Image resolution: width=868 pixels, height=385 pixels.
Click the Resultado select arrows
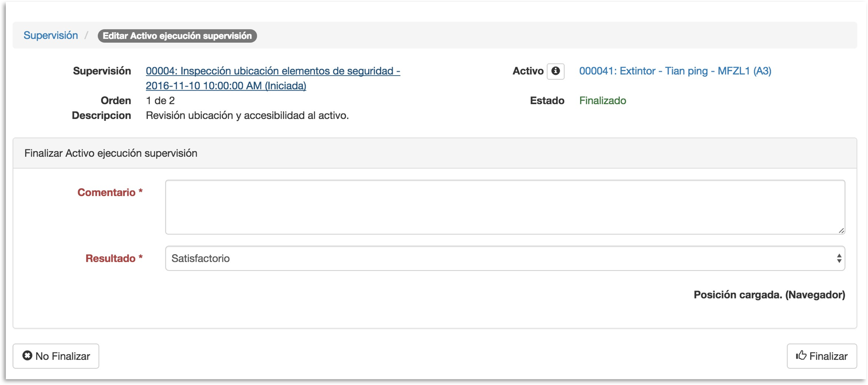click(x=839, y=258)
